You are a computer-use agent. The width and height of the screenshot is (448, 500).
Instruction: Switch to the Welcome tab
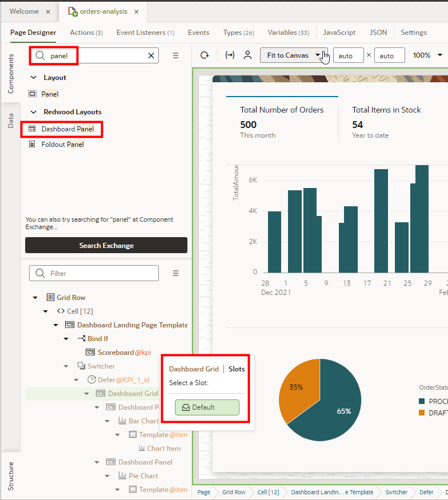point(24,11)
